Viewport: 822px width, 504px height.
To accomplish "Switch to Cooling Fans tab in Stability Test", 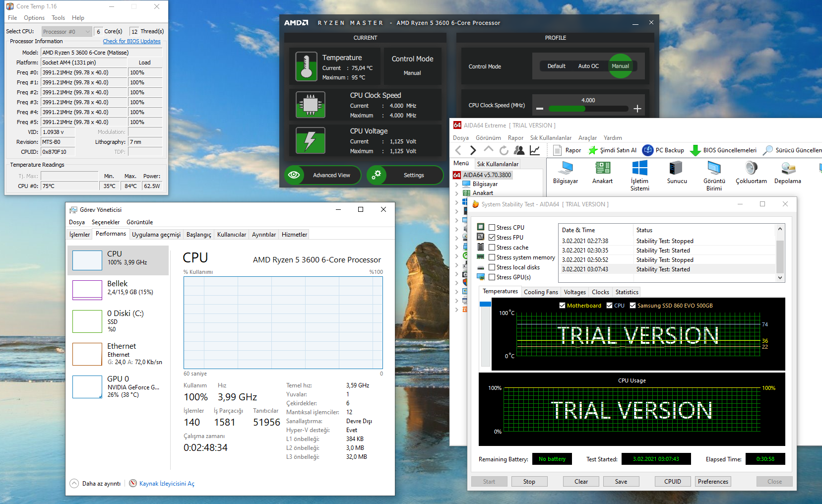I will [541, 292].
